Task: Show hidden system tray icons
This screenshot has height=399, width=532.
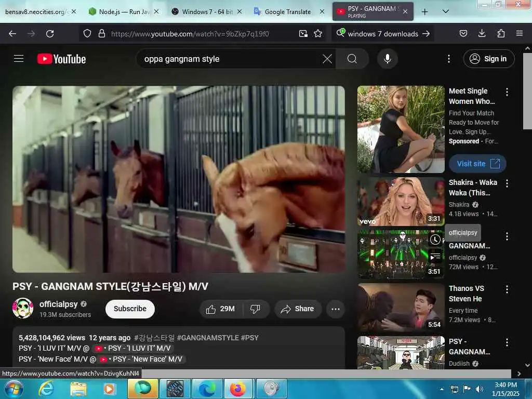Action: tap(442, 389)
